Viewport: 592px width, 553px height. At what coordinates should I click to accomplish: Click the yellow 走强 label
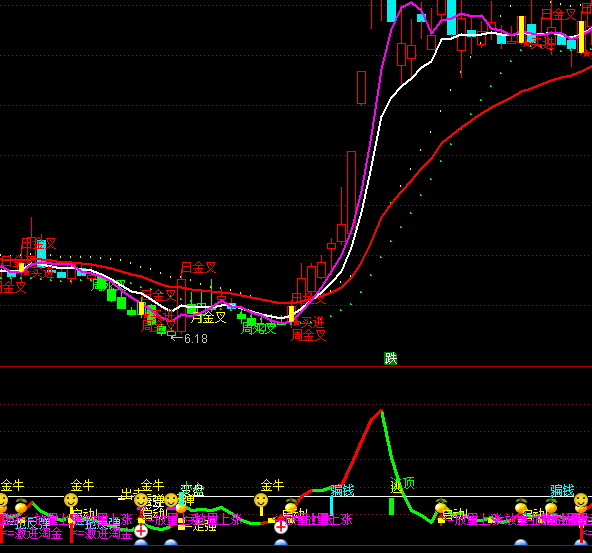204,526
